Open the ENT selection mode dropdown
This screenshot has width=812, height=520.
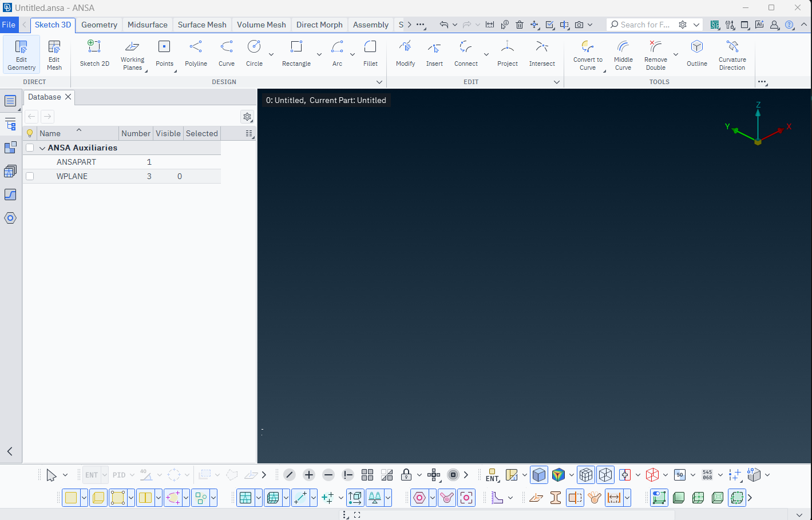105,475
